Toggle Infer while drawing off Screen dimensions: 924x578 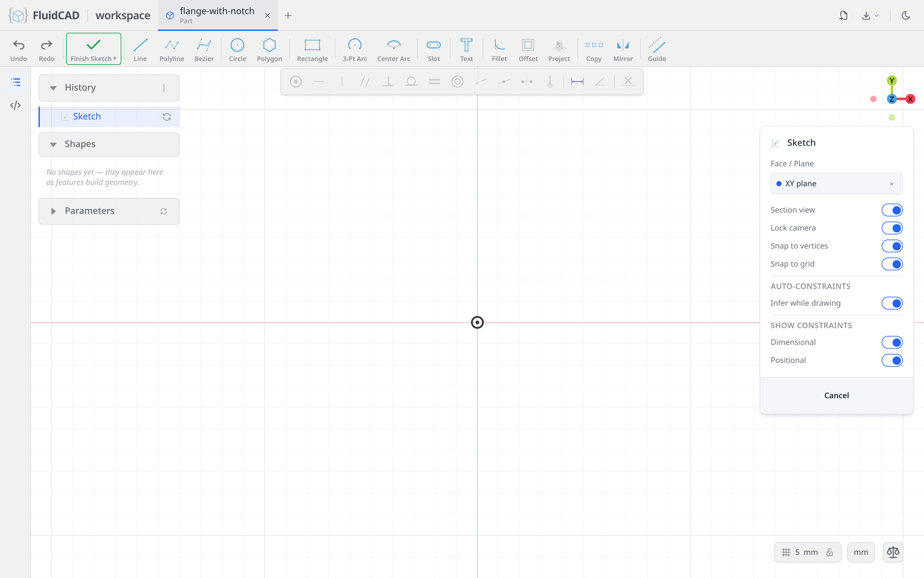point(892,303)
